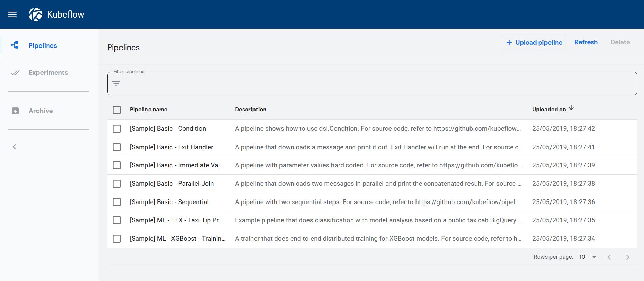Go to previous page of pipelines

(609, 257)
